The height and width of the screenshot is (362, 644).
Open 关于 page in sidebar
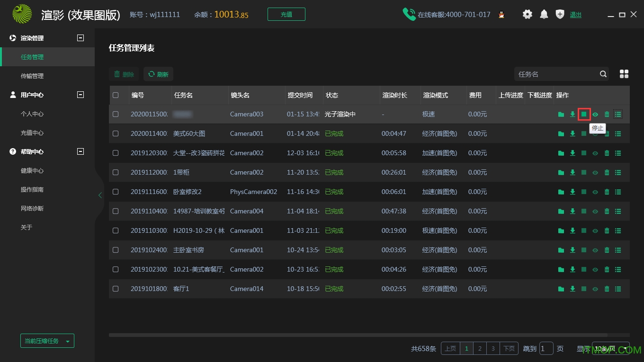[x=27, y=227]
